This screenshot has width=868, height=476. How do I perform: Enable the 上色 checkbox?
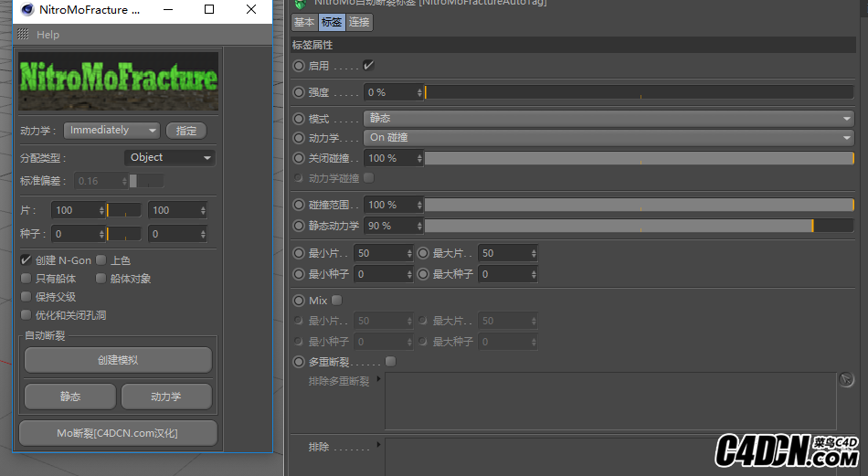pos(101,260)
